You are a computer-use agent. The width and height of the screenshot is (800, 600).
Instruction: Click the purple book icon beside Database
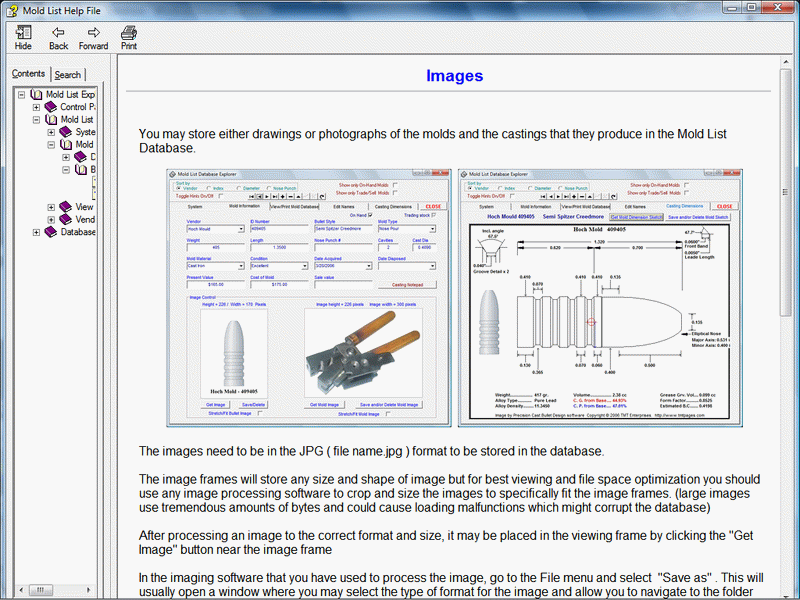coord(51,232)
